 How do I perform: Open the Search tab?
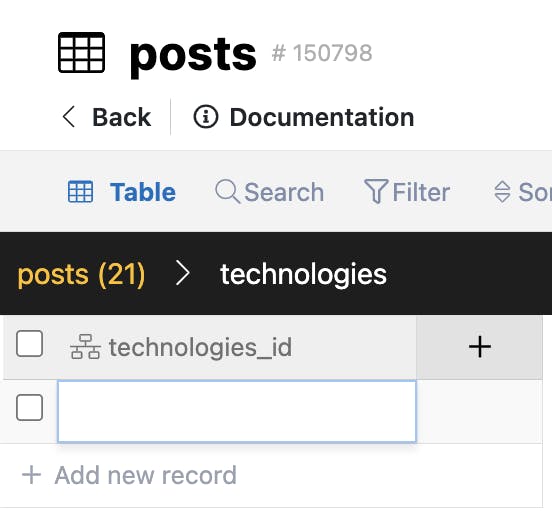pos(269,192)
